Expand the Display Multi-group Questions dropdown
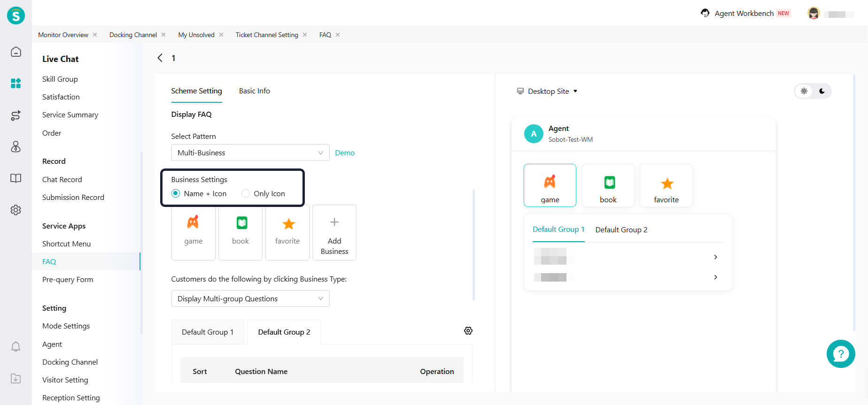868x405 pixels. click(x=250, y=298)
